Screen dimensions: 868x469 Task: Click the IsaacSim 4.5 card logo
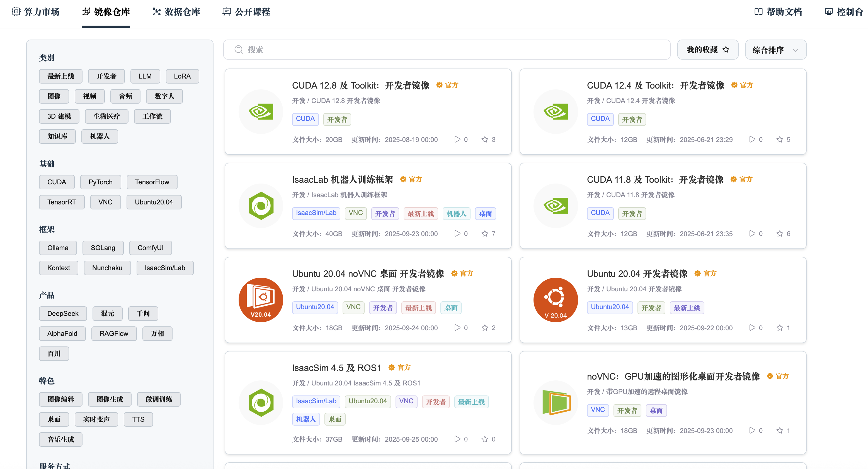click(x=261, y=402)
